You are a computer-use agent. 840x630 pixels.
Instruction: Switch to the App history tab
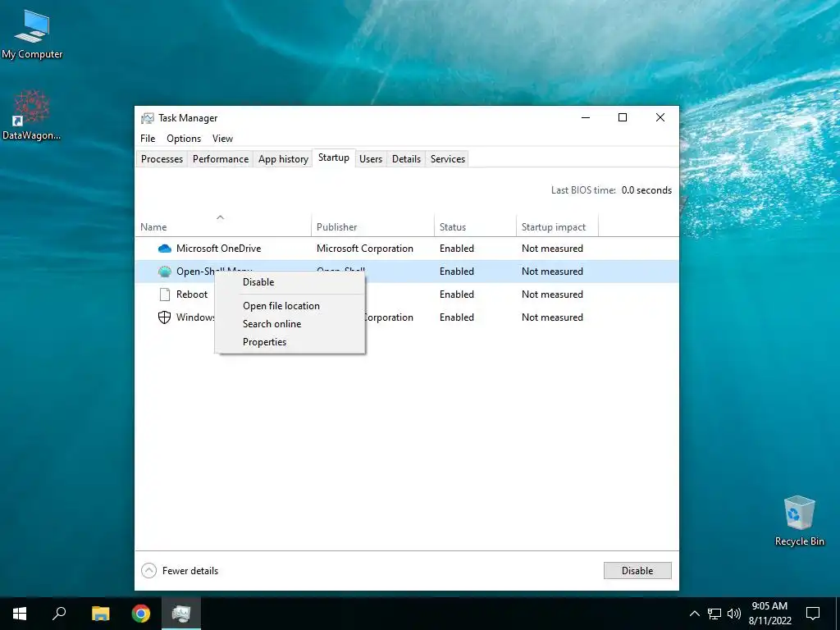pos(283,159)
